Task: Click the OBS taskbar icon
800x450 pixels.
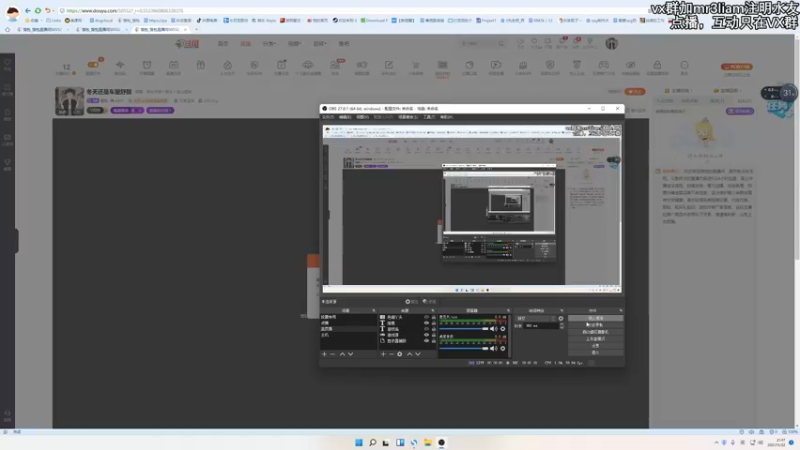Action: (x=441, y=442)
